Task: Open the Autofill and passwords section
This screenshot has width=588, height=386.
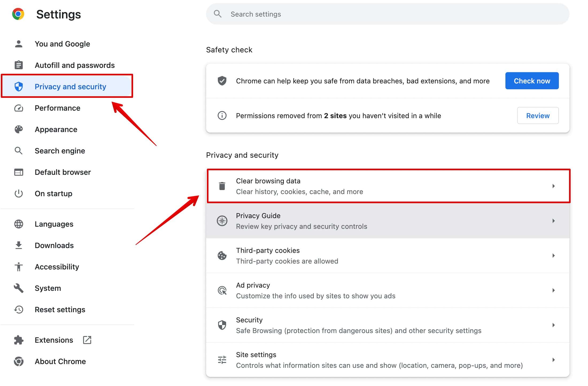Action: (75, 65)
